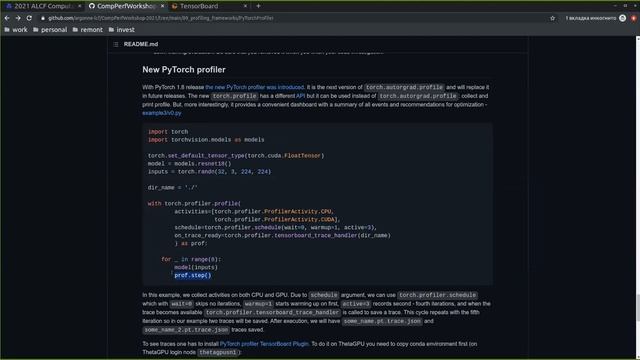Close the TensorBoard tab

pos(245,6)
